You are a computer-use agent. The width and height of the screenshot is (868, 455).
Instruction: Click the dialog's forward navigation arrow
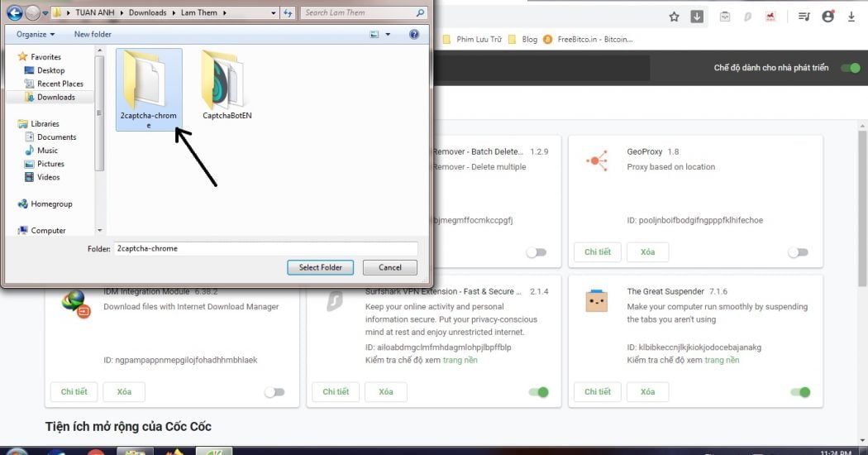33,12
